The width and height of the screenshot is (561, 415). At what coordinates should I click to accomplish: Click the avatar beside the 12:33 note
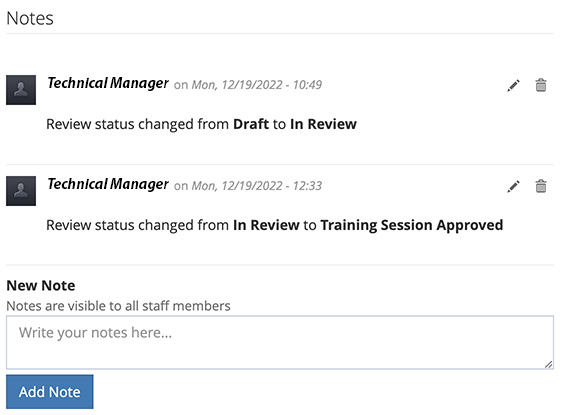pyautogui.click(x=21, y=191)
